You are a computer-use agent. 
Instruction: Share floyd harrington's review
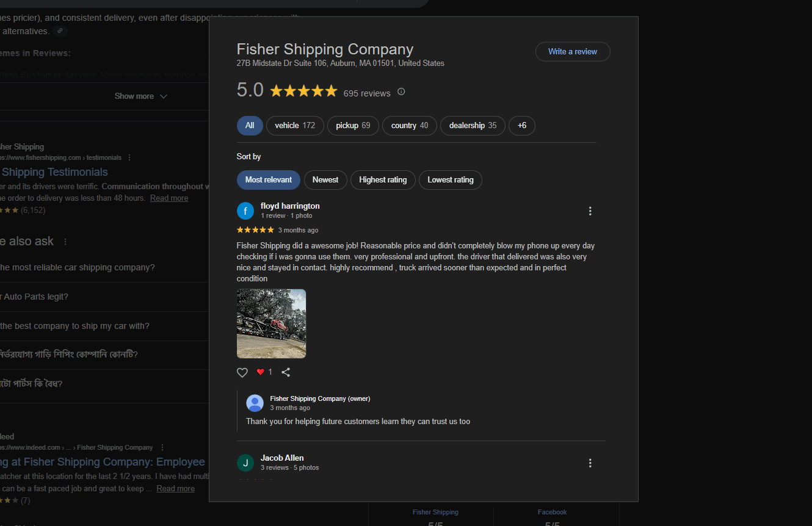point(286,372)
